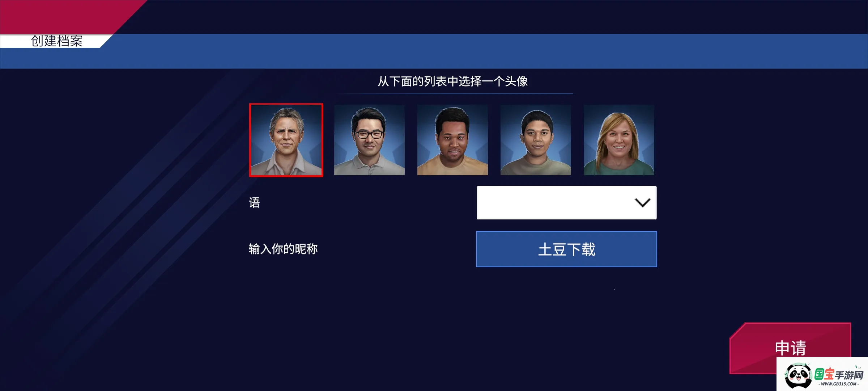Click the 输入你的昵称 label
Image resolution: width=868 pixels, height=391 pixels.
coord(283,249)
